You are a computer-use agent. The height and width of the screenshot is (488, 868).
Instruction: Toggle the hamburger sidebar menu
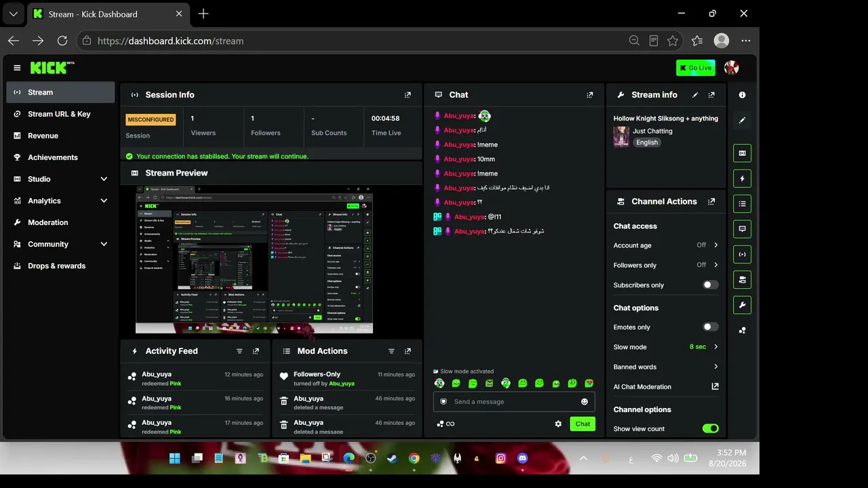[17, 68]
